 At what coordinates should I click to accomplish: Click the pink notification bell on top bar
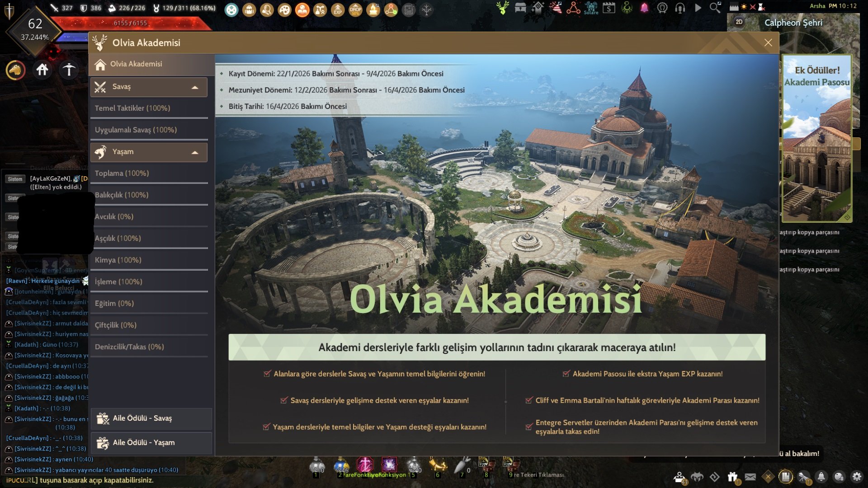pos(644,7)
